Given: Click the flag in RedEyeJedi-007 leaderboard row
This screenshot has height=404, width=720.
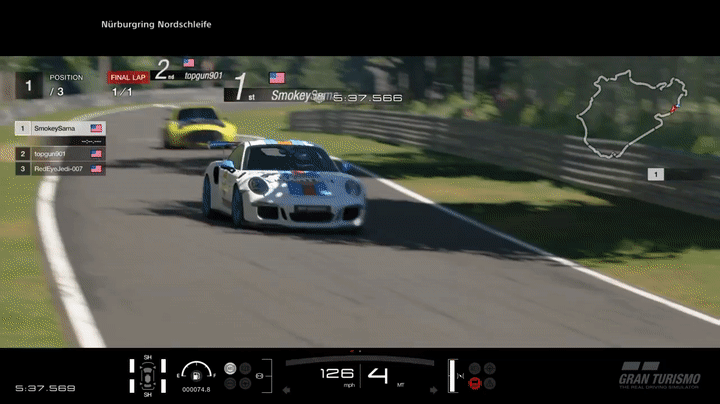Looking at the screenshot, I should [x=96, y=168].
